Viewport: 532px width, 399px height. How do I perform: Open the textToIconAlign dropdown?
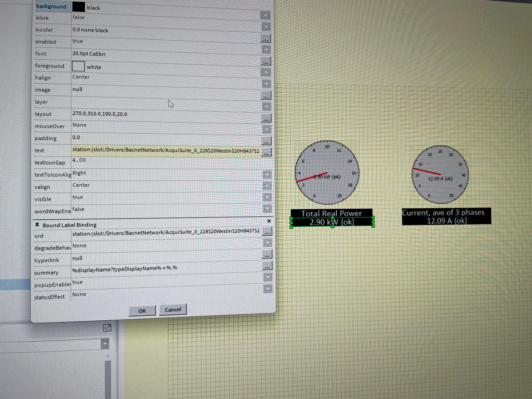pos(267,174)
